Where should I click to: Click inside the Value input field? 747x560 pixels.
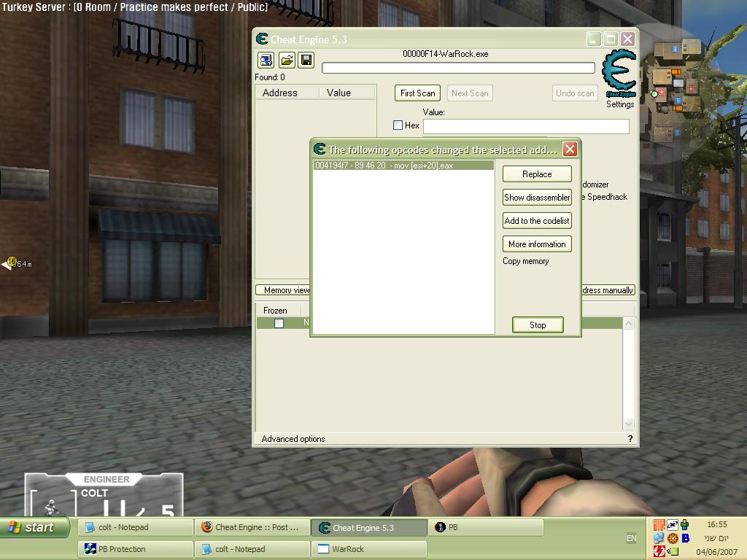[526, 126]
